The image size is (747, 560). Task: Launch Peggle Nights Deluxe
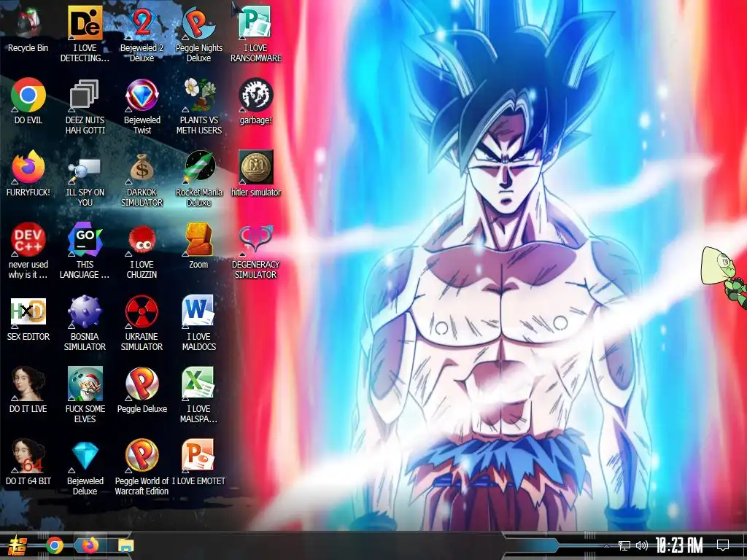click(x=198, y=34)
